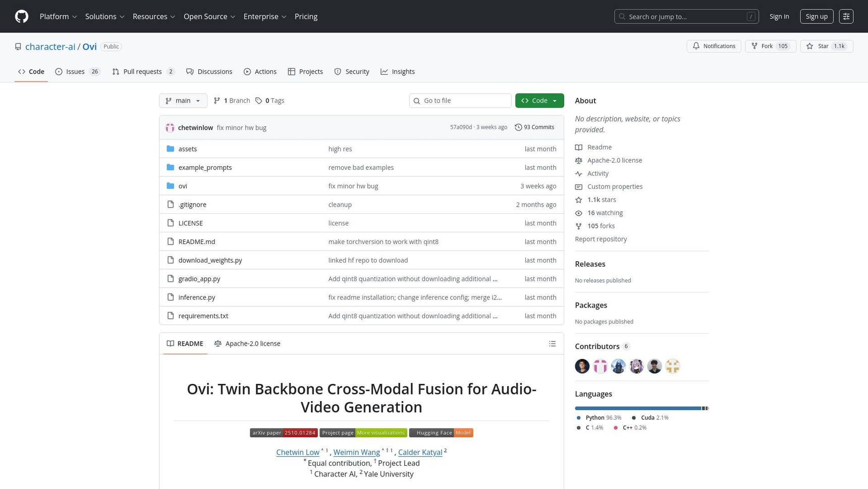Focus the Search or jump to field
Viewport: 868px width, 489px height.
pyautogui.click(x=686, y=17)
